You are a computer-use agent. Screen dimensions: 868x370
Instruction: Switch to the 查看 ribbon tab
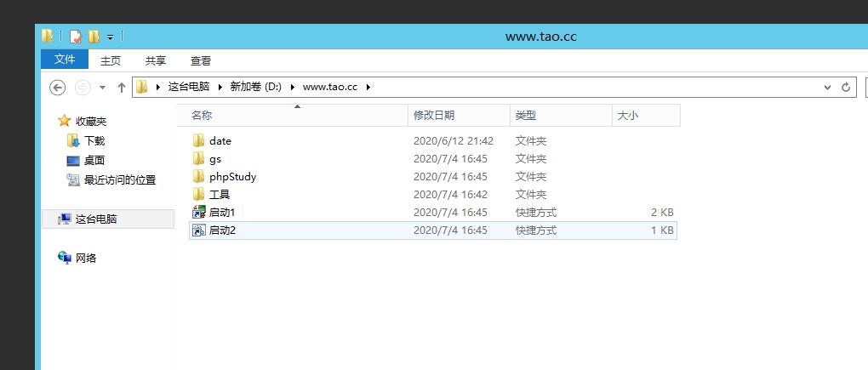coord(201,60)
